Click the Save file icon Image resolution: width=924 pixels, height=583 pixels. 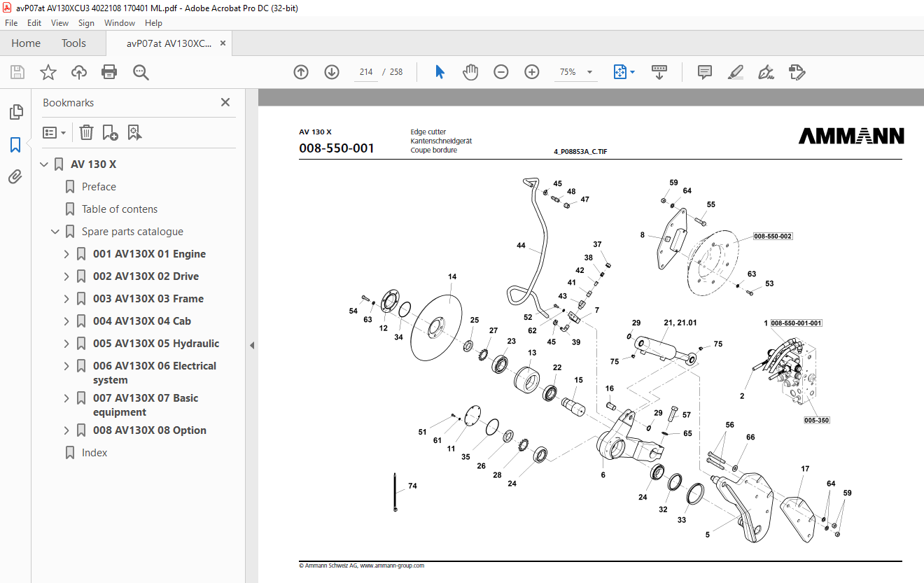[17, 72]
